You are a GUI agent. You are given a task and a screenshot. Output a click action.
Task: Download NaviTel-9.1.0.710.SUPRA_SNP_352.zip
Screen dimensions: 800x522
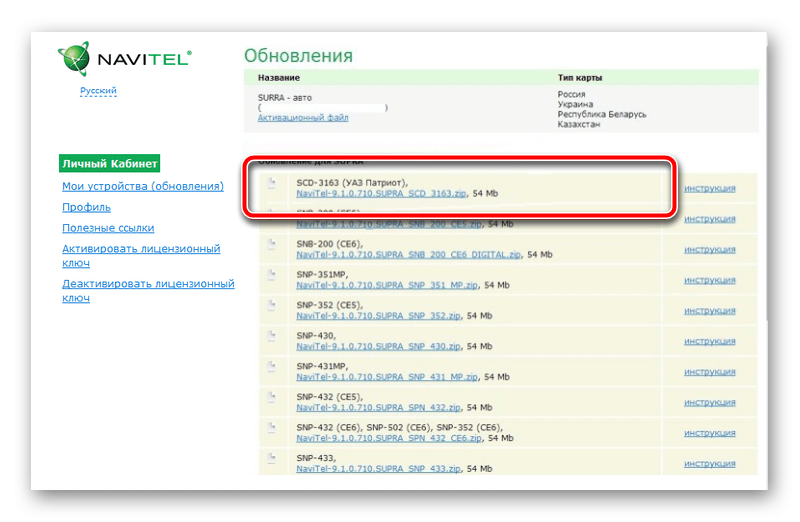pyautogui.click(x=379, y=316)
